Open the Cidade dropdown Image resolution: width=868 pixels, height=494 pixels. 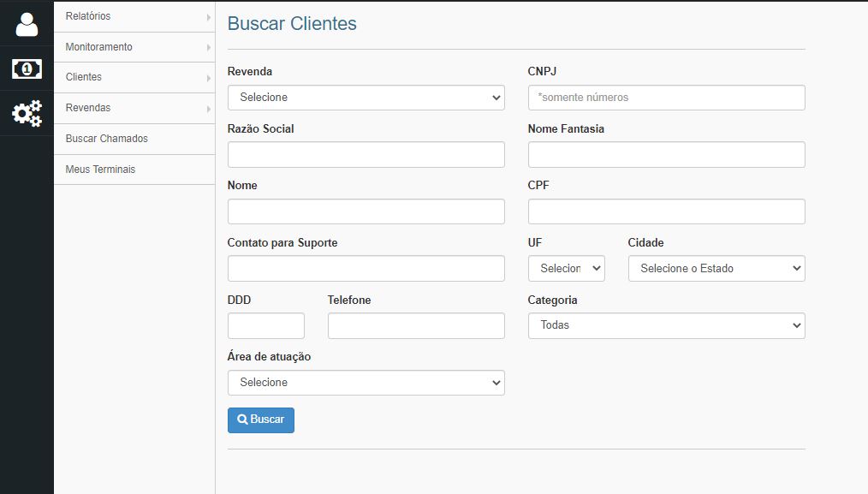click(716, 268)
